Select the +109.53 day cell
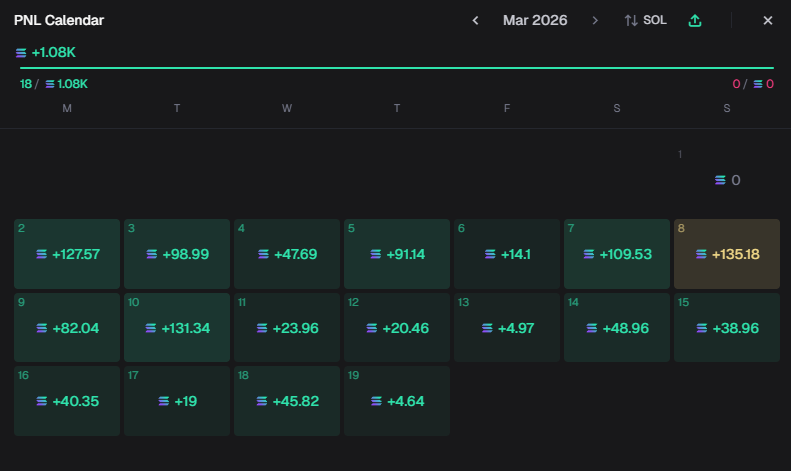 tap(617, 254)
